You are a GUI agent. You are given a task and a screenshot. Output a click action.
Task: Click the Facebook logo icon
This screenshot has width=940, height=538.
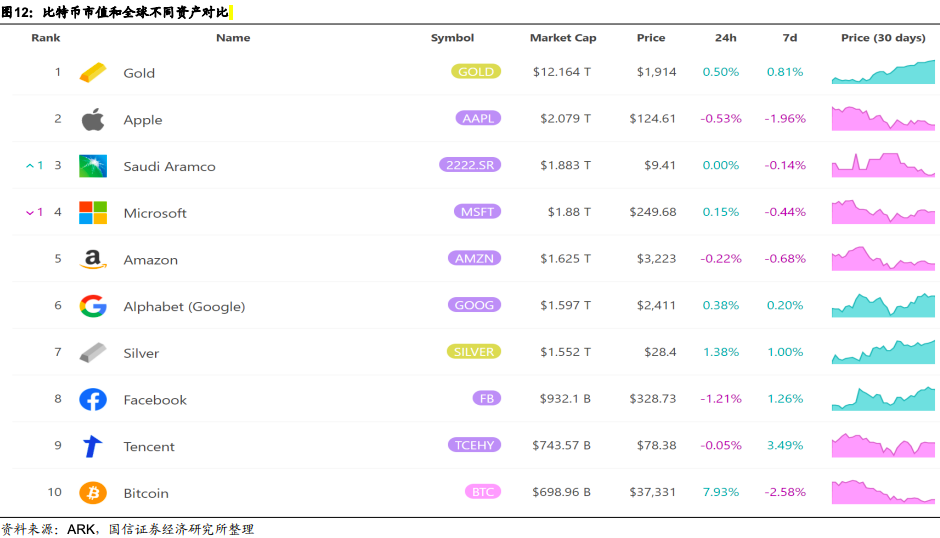[93, 399]
